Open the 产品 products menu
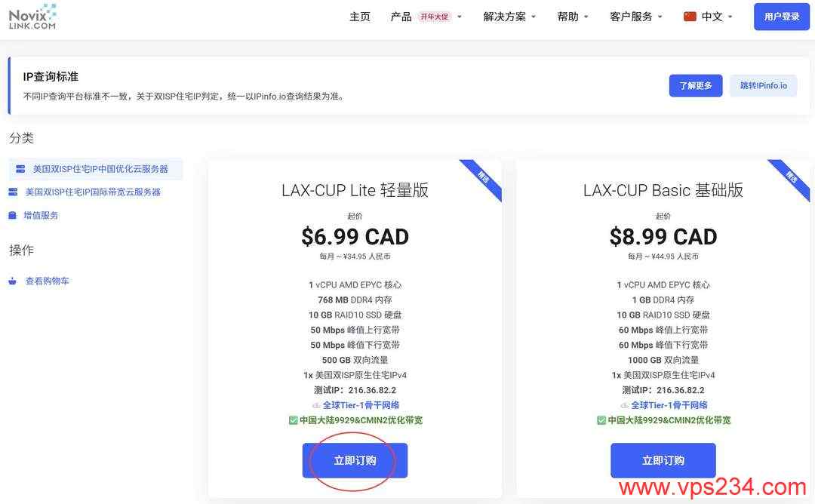Screen dimensions: 815x504 pyautogui.click(x=401, y=17)
